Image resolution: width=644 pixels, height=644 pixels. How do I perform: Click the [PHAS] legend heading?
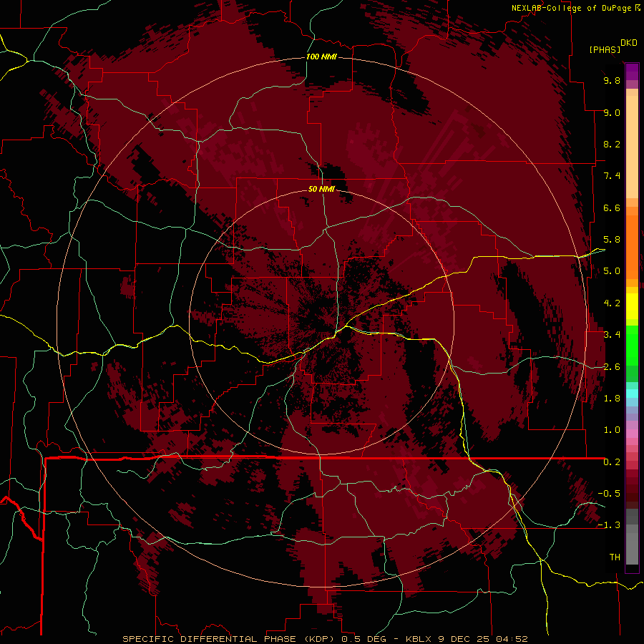[x=605, y=49]
